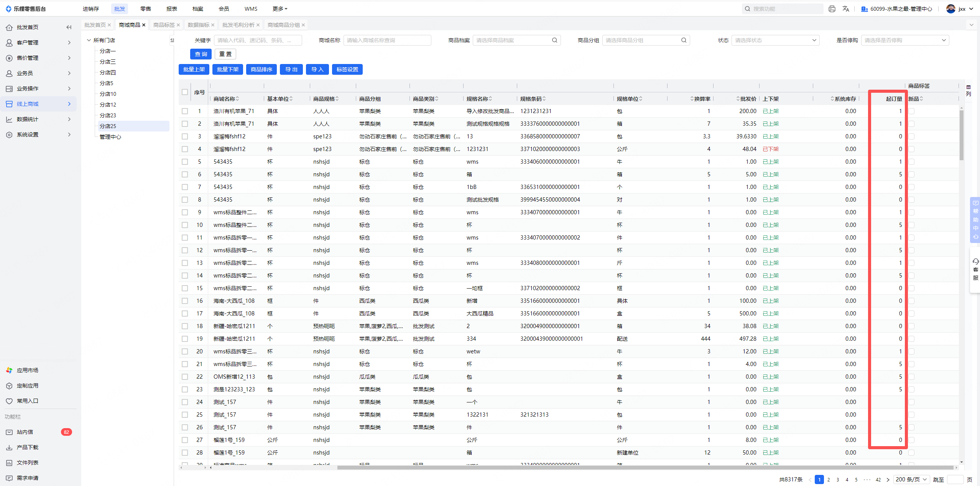The height and width of the screenshot is (486, 980).
Task: Open 站内信 messages in sidebar
Action: coord(25,432)
